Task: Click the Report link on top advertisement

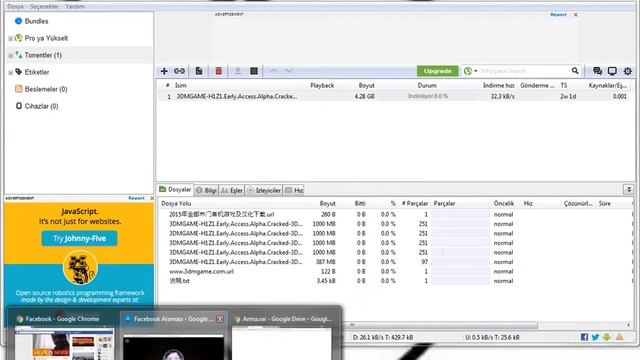Action: pyautogui.click(x=558, y=15)
